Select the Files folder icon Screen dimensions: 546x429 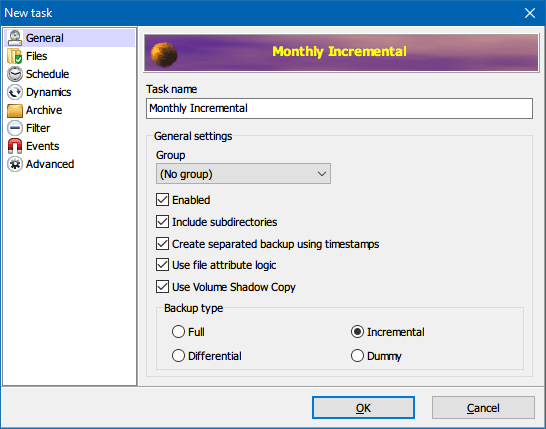tap(15, 56)
